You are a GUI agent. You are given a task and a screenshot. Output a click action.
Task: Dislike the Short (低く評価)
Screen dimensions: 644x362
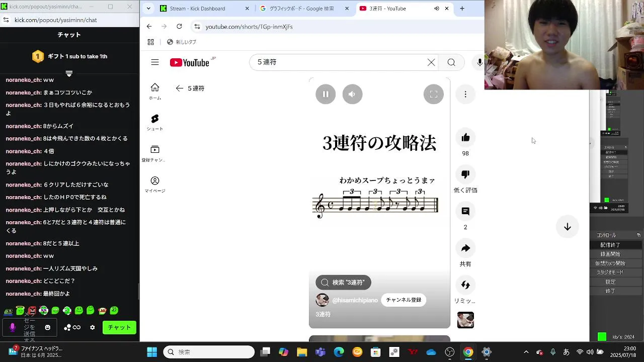tap(465, 174)
